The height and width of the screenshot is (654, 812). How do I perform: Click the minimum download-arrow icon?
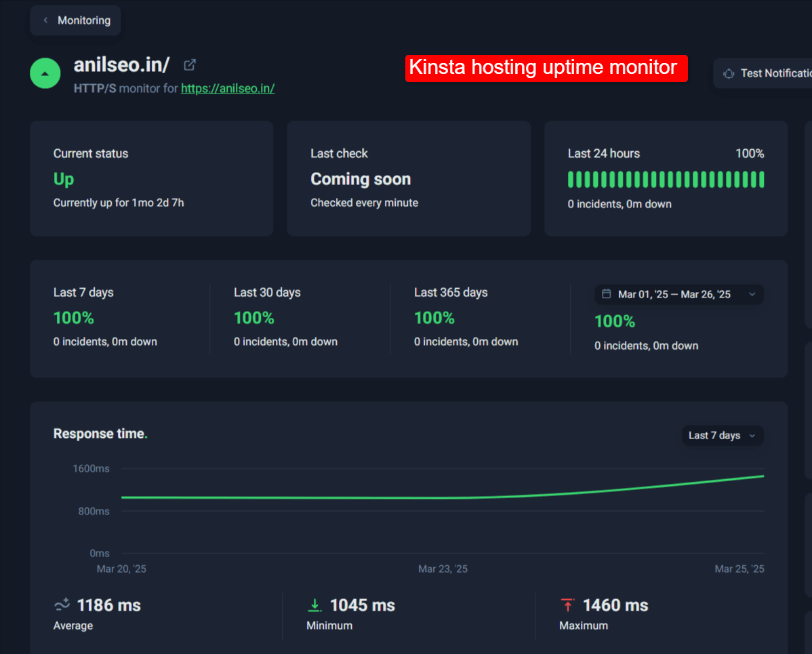coord(314,605)
